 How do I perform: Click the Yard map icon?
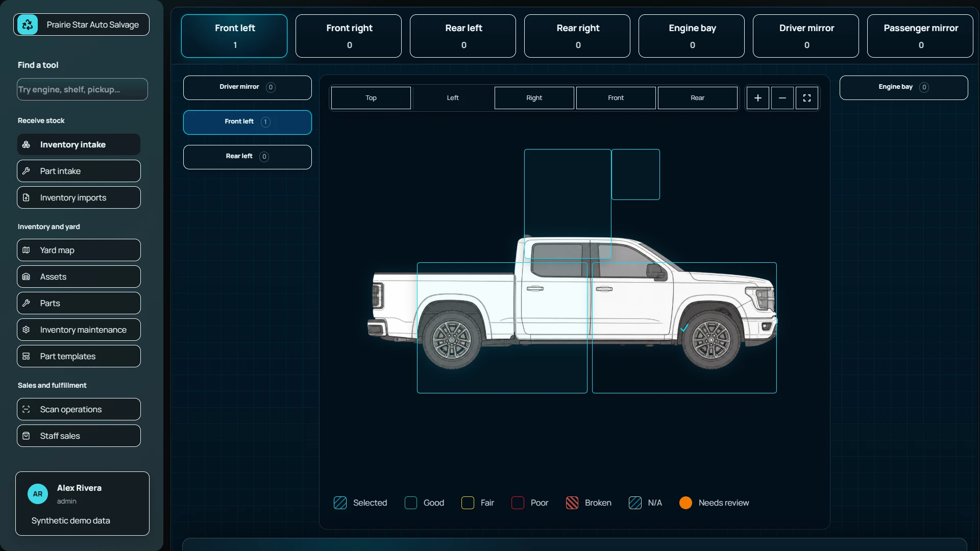pyautogui.click(x=26, y=250)
